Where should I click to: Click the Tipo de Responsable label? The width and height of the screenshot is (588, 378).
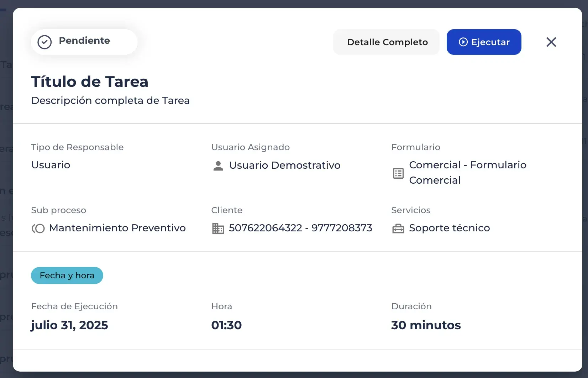tap(77, 147)
